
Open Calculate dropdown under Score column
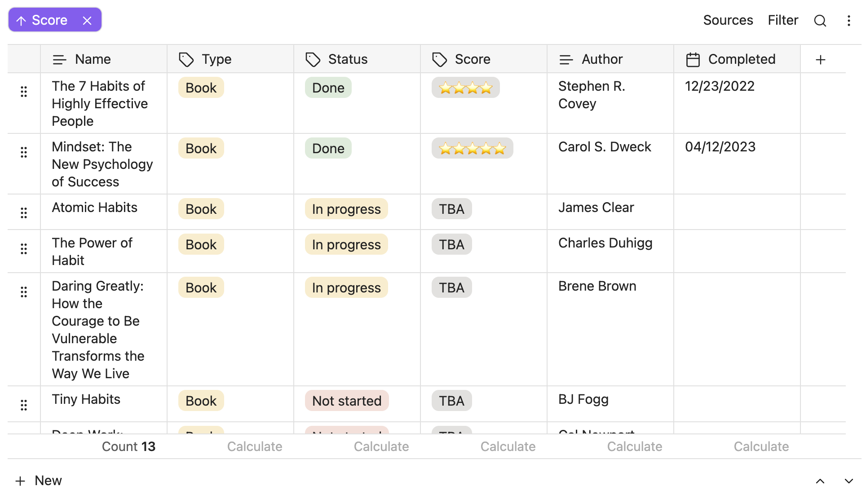(x=508, y=447)
